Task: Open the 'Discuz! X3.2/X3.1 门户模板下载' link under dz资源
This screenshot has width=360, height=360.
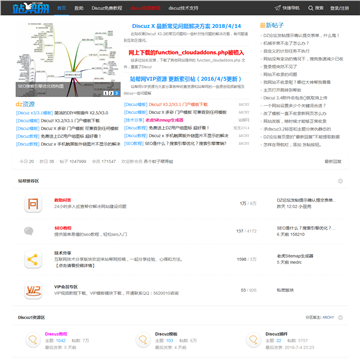Action: (70, 121)
